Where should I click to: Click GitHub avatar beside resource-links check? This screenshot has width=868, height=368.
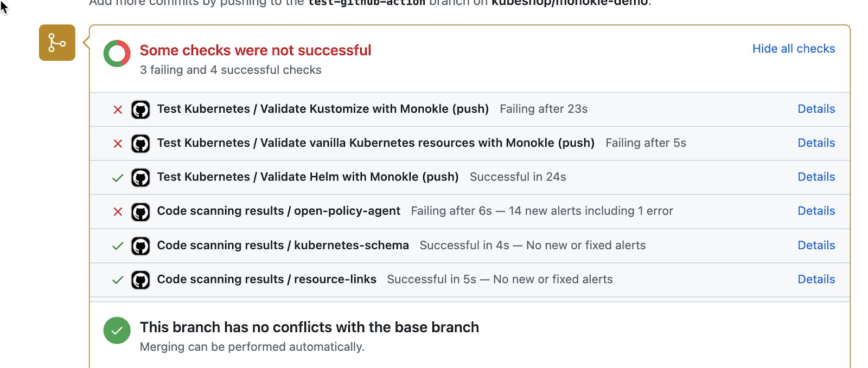tap(141, 280)
